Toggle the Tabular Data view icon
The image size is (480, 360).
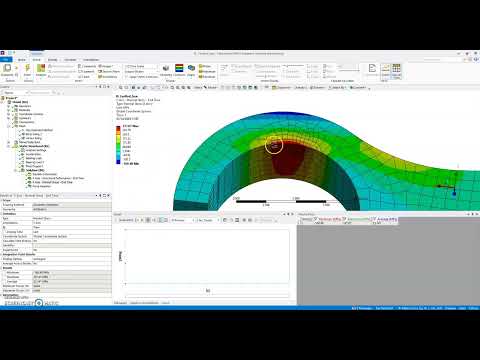[396, 68]
